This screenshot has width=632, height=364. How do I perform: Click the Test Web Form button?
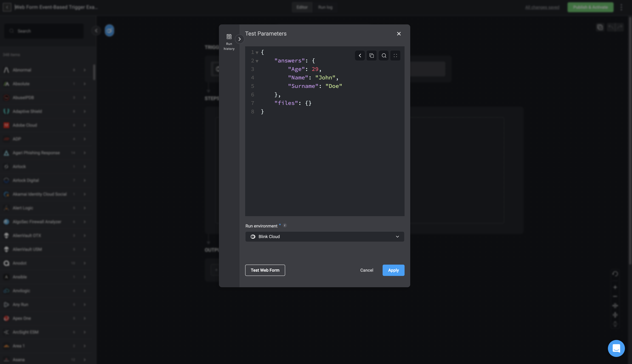pos(265,270)
